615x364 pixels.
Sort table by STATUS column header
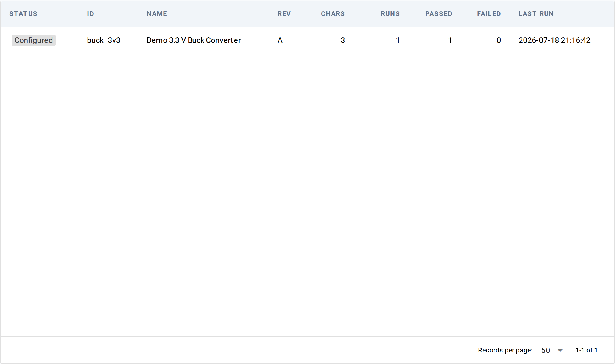tap(23, 14)
